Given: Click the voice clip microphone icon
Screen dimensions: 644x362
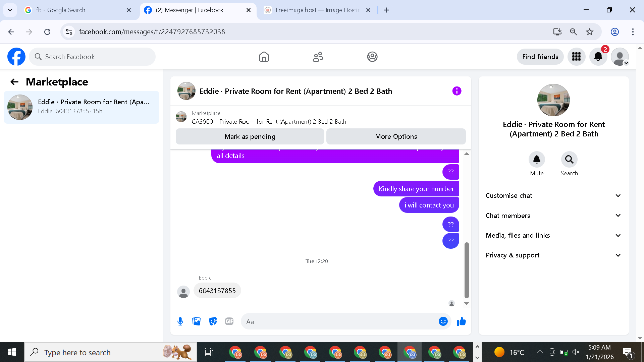Looking at the screenshot, I should (x=180, y=321).
